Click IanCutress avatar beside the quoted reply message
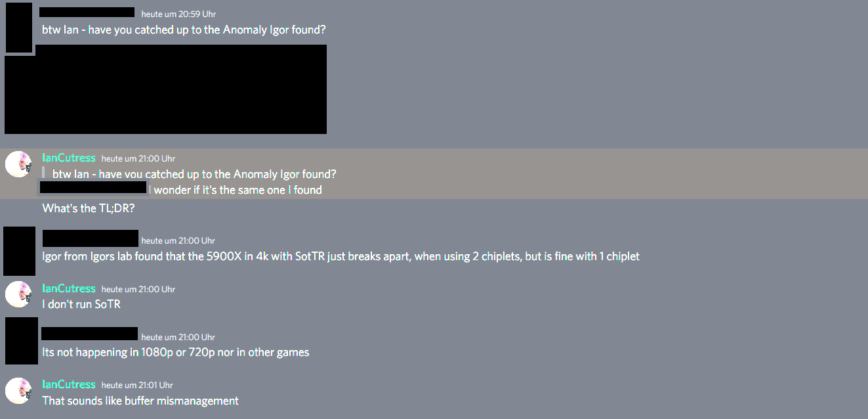868x419 pixels. click(18, 164)
